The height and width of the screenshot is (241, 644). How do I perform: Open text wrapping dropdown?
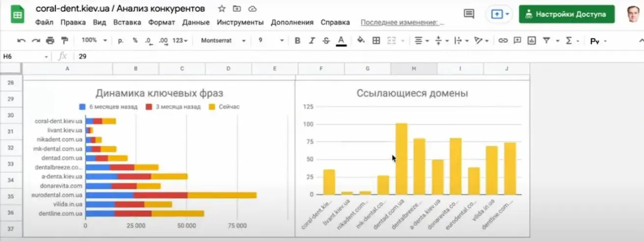461,41
